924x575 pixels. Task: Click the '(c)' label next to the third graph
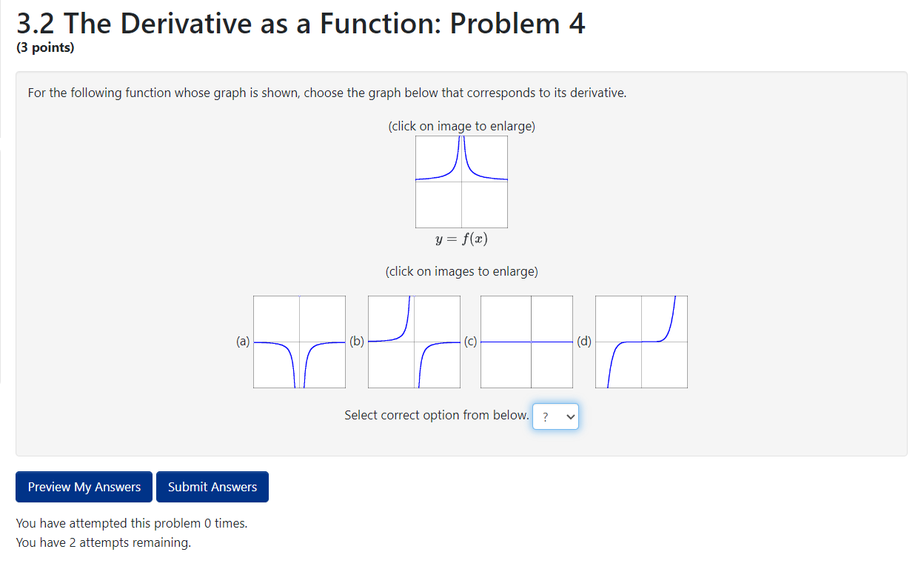point(471,342)
